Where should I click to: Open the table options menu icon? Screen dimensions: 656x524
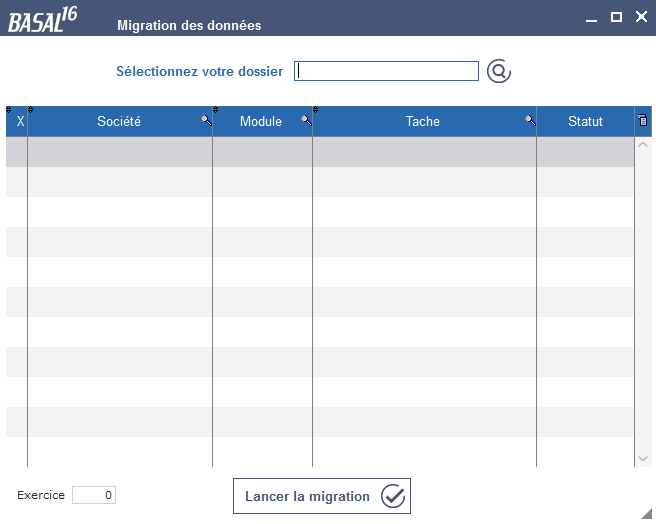pos(643,120)
